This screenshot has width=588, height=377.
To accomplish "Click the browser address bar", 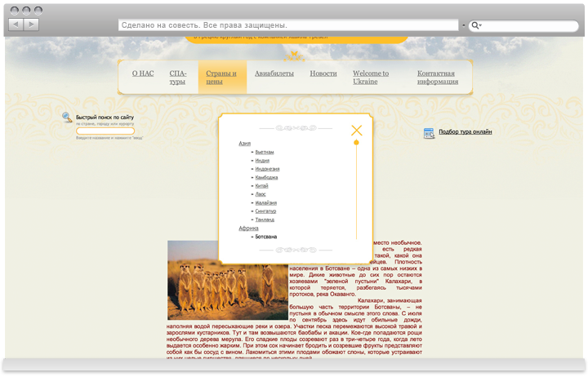I will [288, 25].
